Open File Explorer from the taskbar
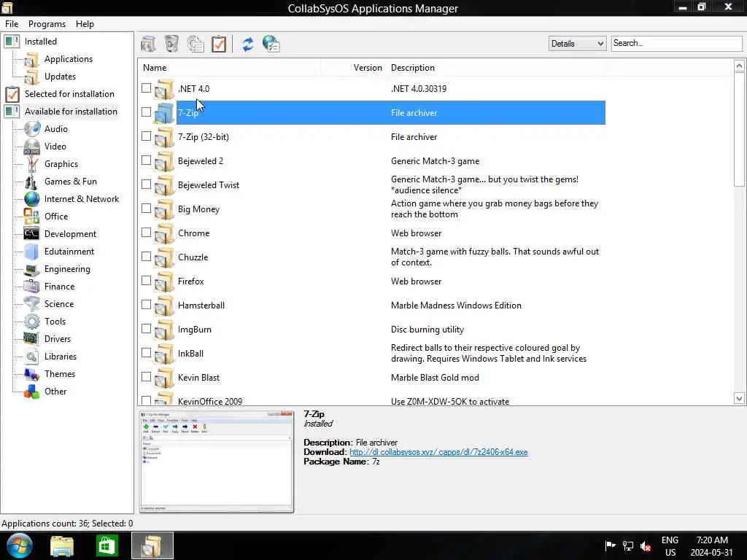Viewport: 747px width, 560px height. click(x=62, y=546)
